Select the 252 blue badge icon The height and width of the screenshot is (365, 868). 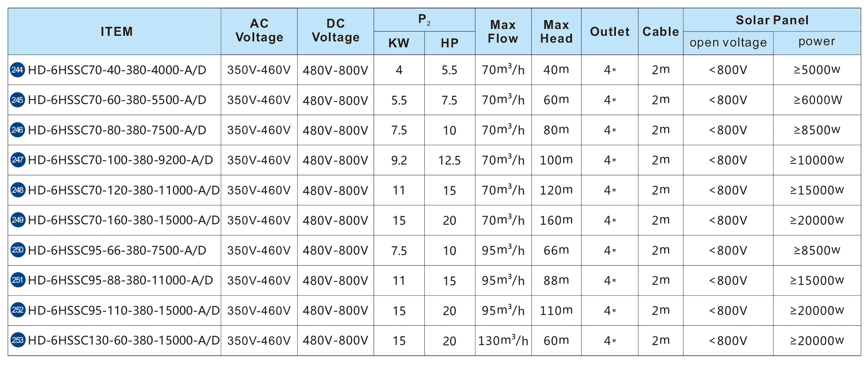coord(17,310)
